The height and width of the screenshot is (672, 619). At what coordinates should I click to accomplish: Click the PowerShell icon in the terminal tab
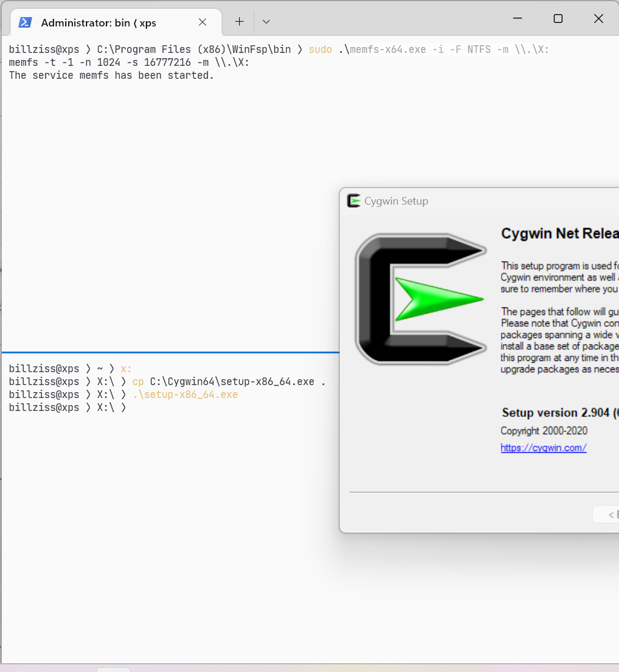(25, 22)
